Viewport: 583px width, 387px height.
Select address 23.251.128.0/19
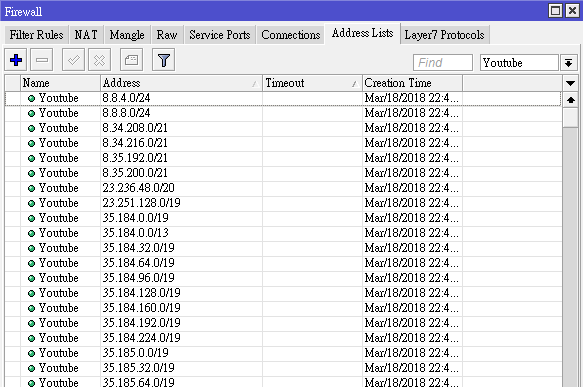pos(283,203)
